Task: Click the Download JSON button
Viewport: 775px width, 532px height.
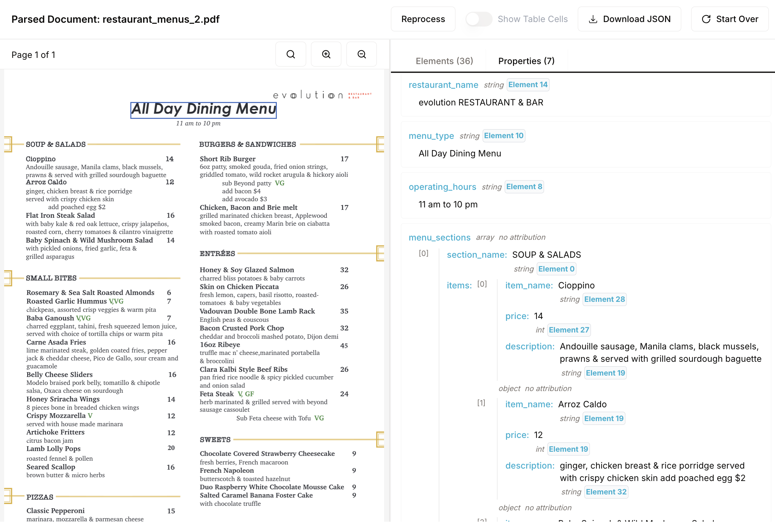Action: coord(629,19)
